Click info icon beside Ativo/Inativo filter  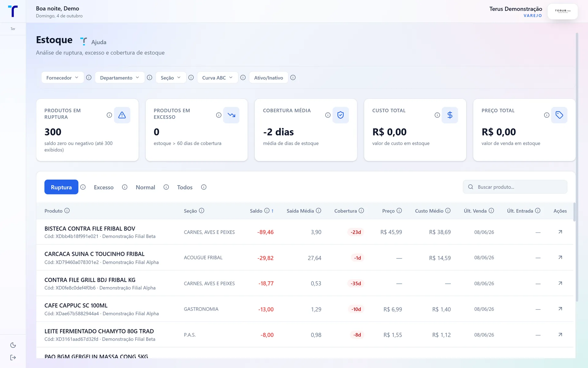pos(293,78)
